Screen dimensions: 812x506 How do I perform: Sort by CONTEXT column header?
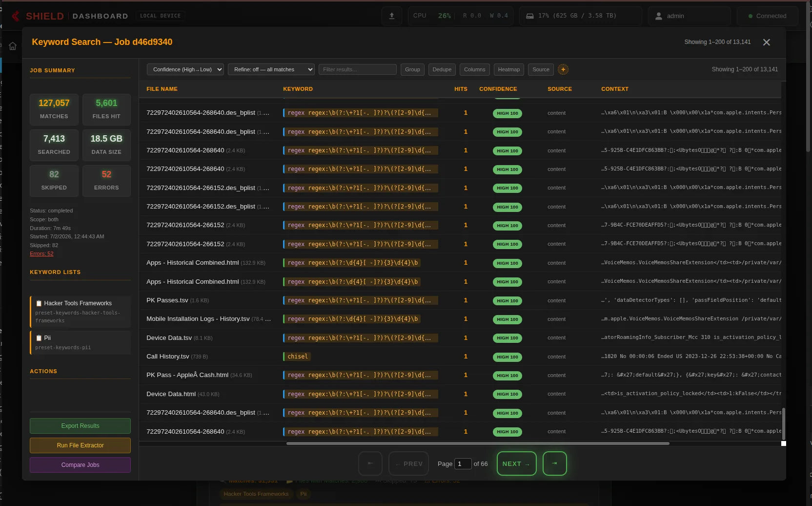click(615, 89)
